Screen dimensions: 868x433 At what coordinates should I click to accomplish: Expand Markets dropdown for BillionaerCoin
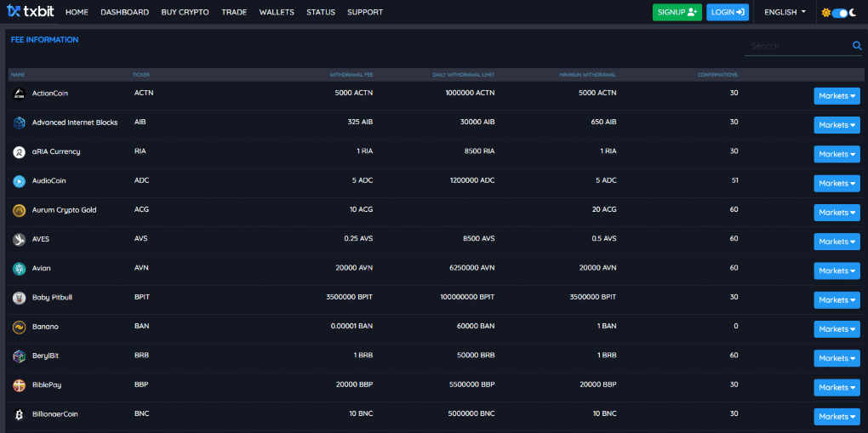(837, 416)
